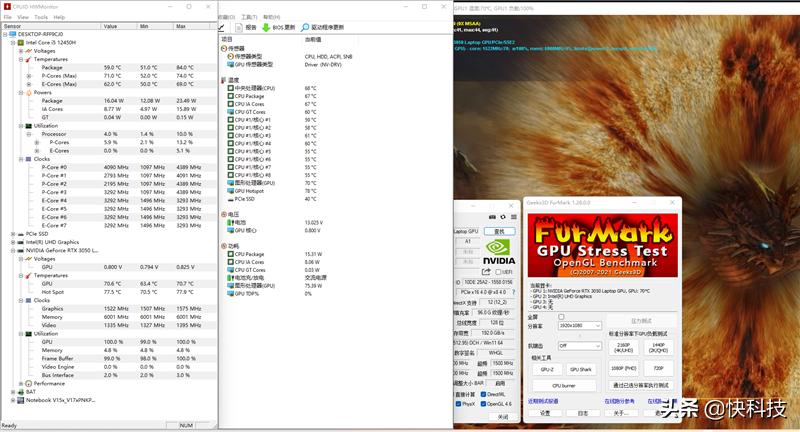Toggle the PhysX checkbox in GPU-Z
Screen dimensions: 800x432
(458, 403)
